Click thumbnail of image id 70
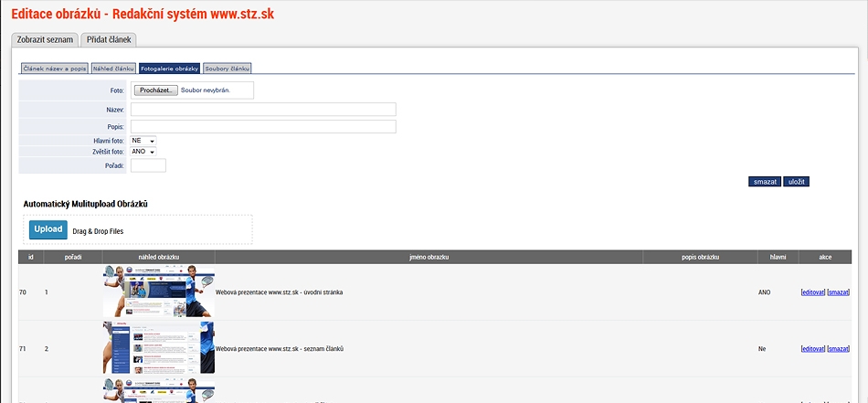Screen dimensions: 868x403 [159, 292]
